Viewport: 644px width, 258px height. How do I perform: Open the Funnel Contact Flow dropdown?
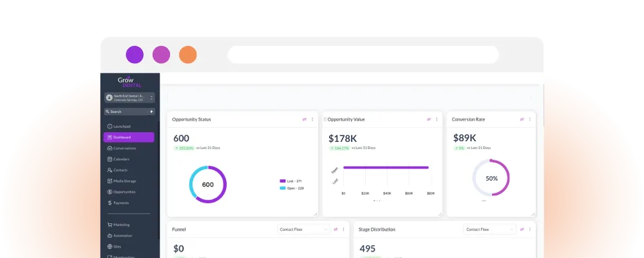tap(303, 229)
